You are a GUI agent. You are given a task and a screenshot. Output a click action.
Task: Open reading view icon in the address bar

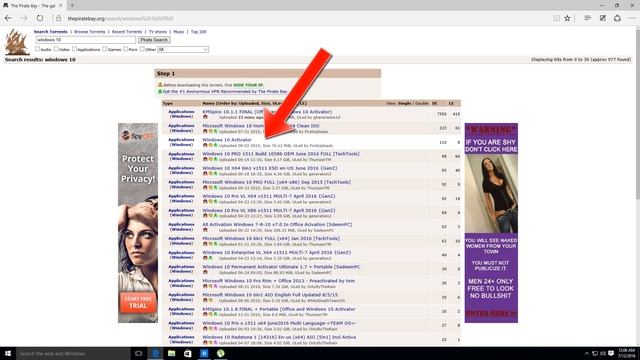click(556, 18)
